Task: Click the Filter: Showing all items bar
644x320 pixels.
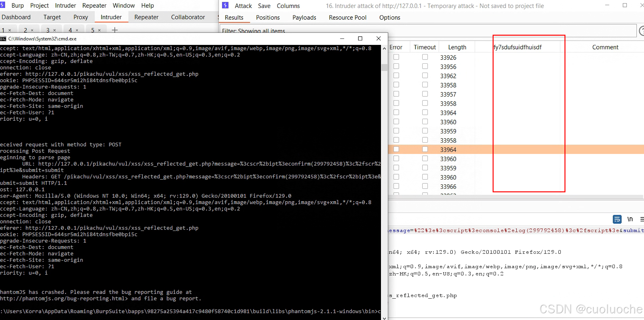Action: pyautogui.click(x=428, y=31)
